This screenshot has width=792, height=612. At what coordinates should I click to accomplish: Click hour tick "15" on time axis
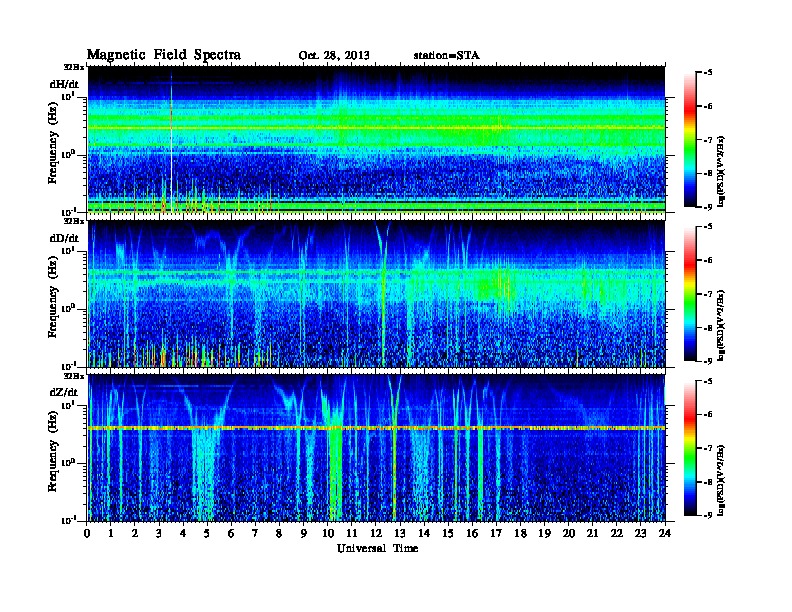click(x=448, y=534)
